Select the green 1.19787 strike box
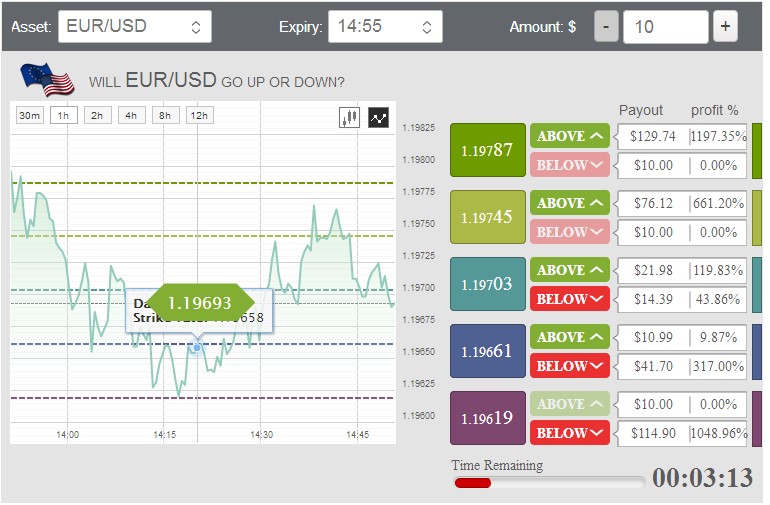The width and height of the screenshot is (770, 505). (488, 150)
